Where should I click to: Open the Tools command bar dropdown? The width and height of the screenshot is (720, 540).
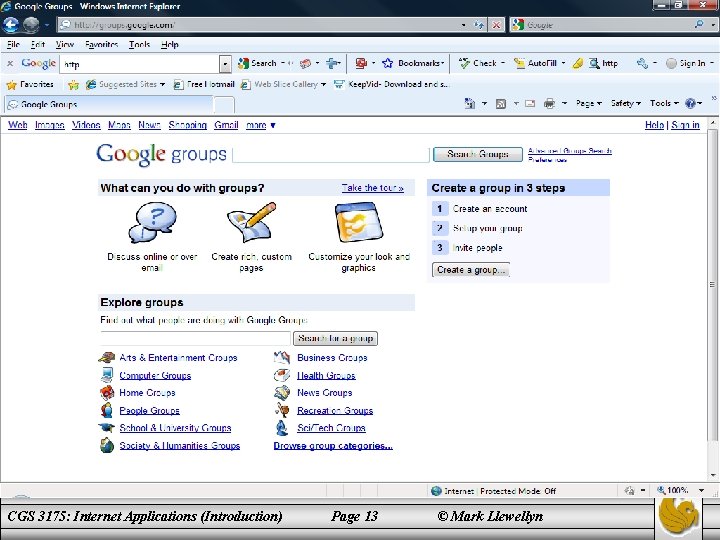tap(664, 104)
